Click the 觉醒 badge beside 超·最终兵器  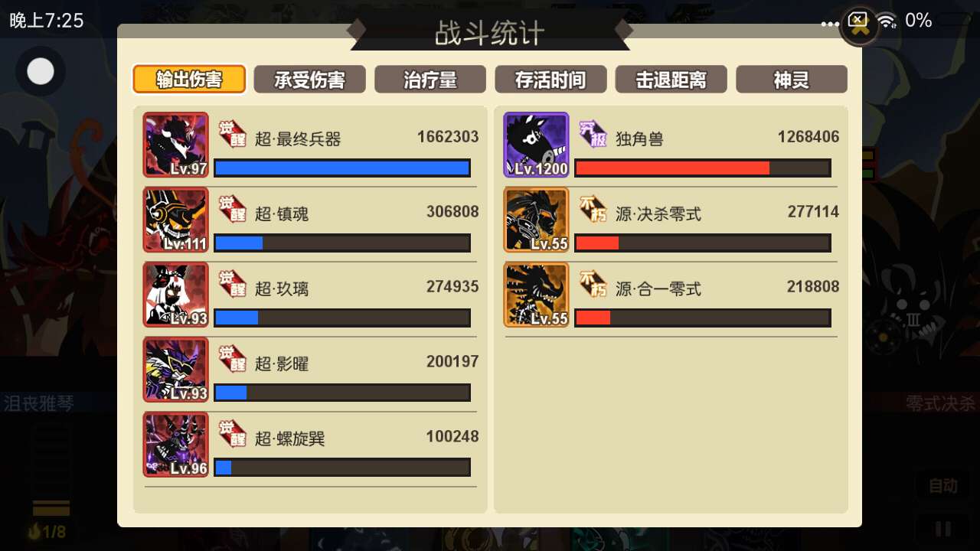click(x=232, y=133)
